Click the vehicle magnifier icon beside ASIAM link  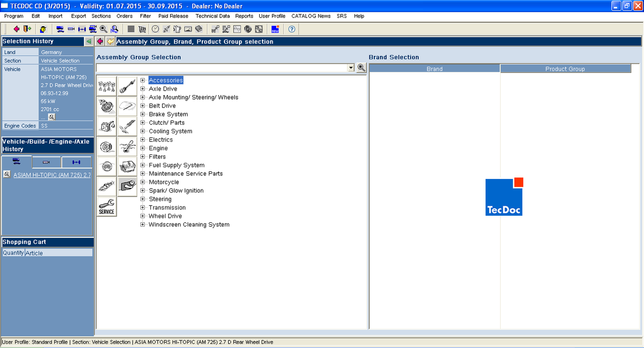point(7,175)
